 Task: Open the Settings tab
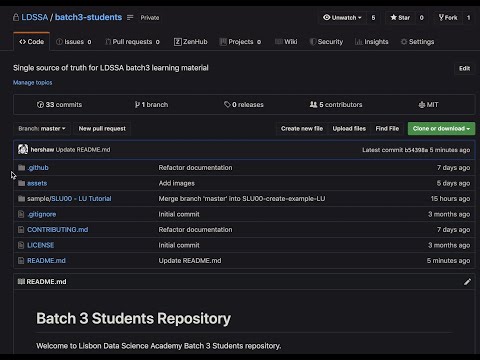(x=417, y=42)
